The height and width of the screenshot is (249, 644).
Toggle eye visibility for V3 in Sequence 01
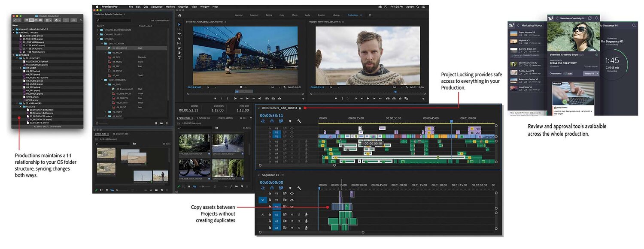(x=292, y=193)
